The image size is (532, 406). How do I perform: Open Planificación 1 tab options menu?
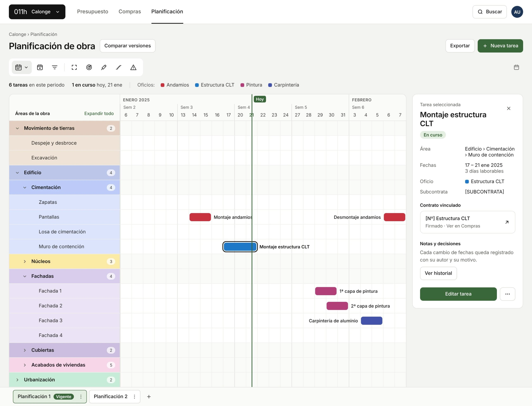coord(81,396)
